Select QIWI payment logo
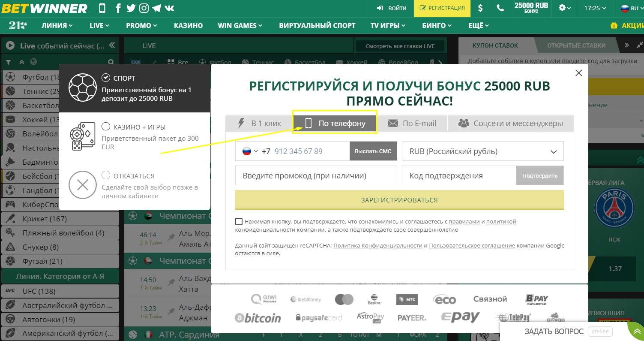 click(264, 299)
